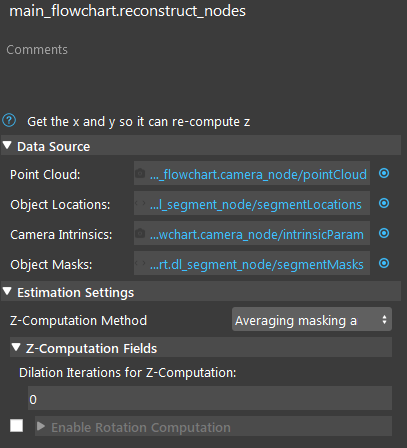Click the target icon next to Point Cloud

(384, 173)
